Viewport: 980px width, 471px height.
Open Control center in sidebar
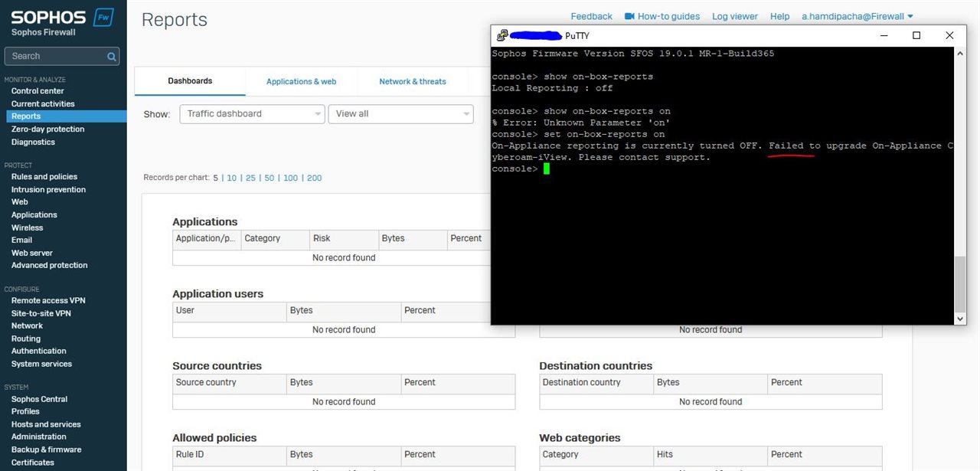pos(38,91)
